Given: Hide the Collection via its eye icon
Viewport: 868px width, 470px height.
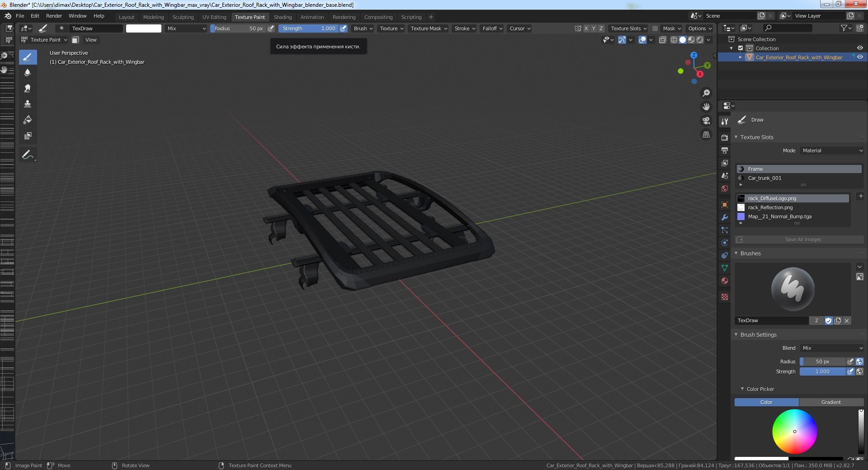Looking at the screenshot, I should coord(860,48).
